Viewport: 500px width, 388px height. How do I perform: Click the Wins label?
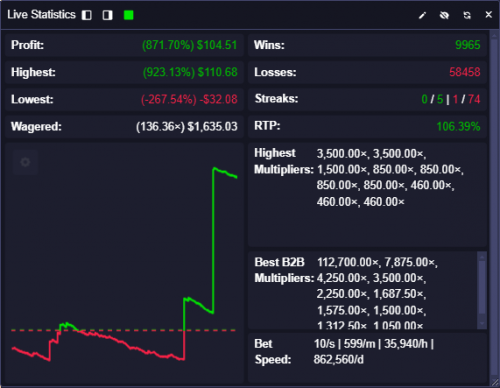point(269,45)
